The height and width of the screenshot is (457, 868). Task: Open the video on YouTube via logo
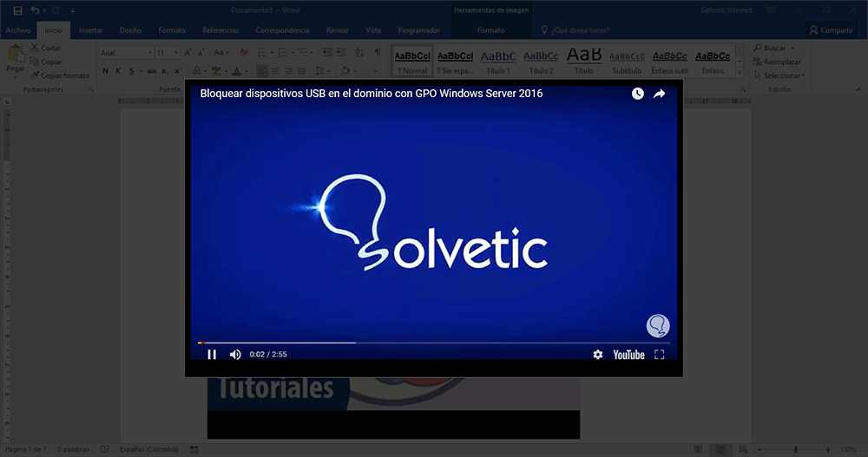(x=628, y=355)
